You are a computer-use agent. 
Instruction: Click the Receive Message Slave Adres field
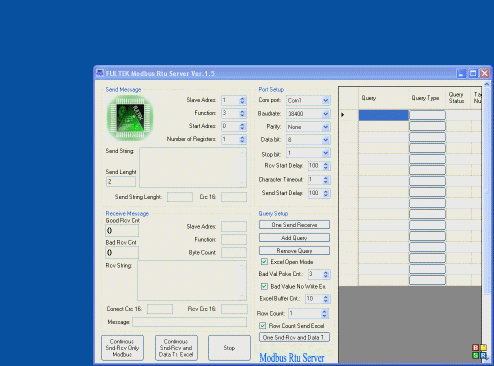click(x=234, y=227)
